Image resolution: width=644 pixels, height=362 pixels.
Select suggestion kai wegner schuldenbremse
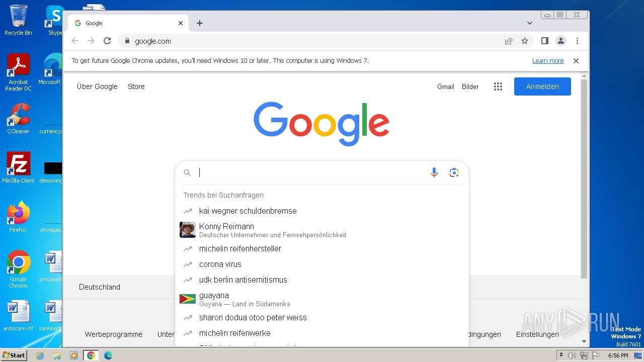tap(322, 211)
